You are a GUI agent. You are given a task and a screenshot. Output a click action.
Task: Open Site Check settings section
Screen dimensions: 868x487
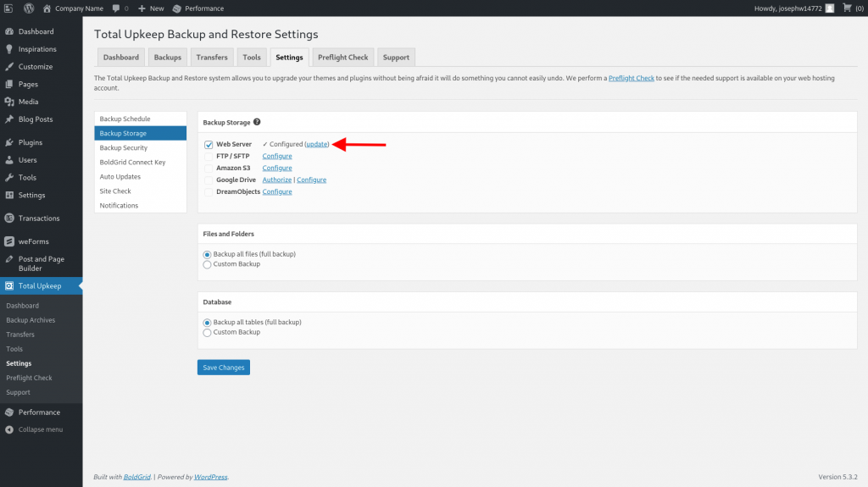140,191
